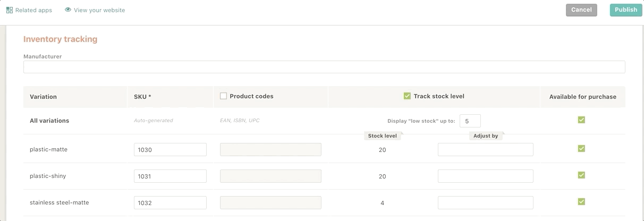Uncheck the Track stock level checkbox
644x221 pixels.
(407, 96)
